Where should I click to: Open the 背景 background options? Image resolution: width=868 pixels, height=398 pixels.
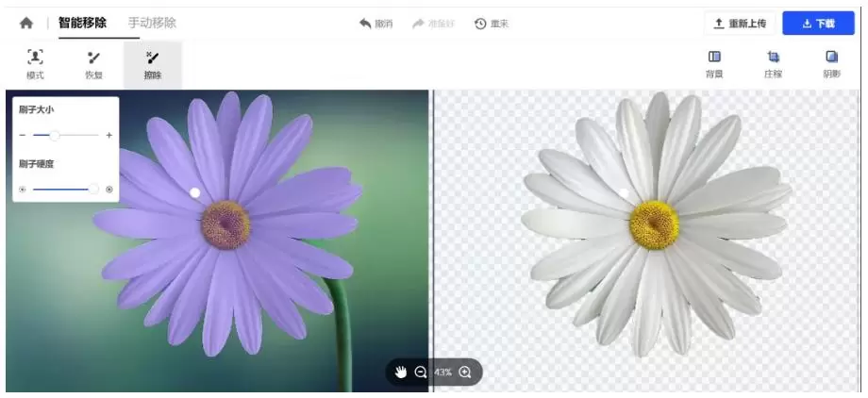[x=714, y=64]
